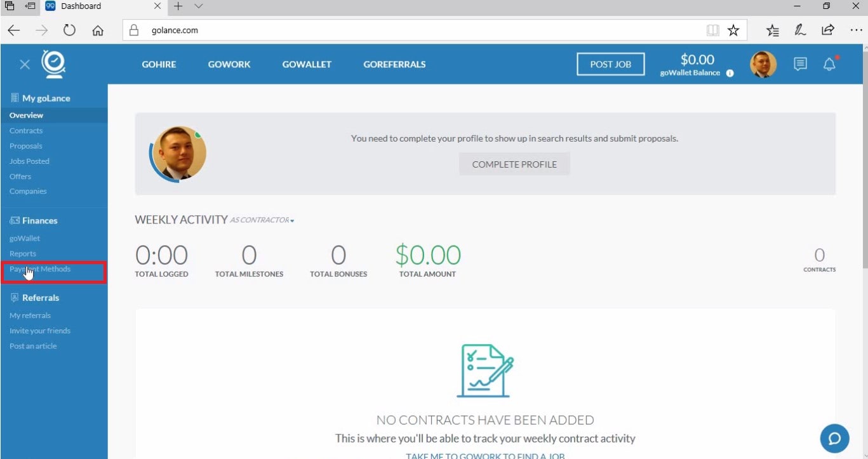Click the 0 TOTAL BONUSES value
868x459 pixels.
(x=338, y=255)
